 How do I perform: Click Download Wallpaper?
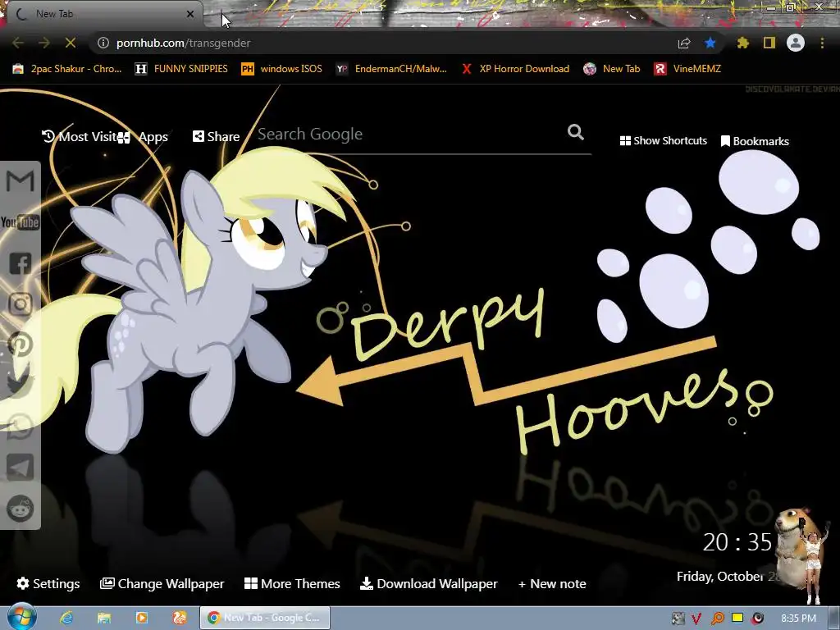[428, 583]
